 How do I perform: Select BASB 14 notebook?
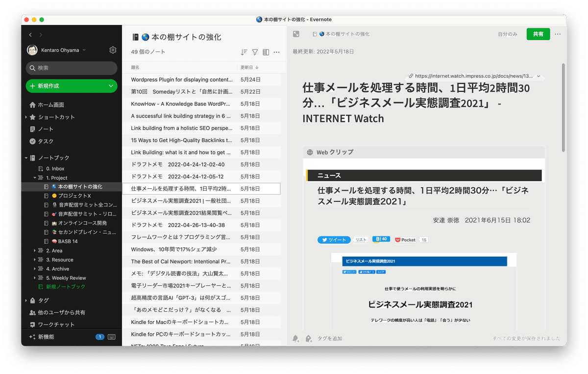61,242
